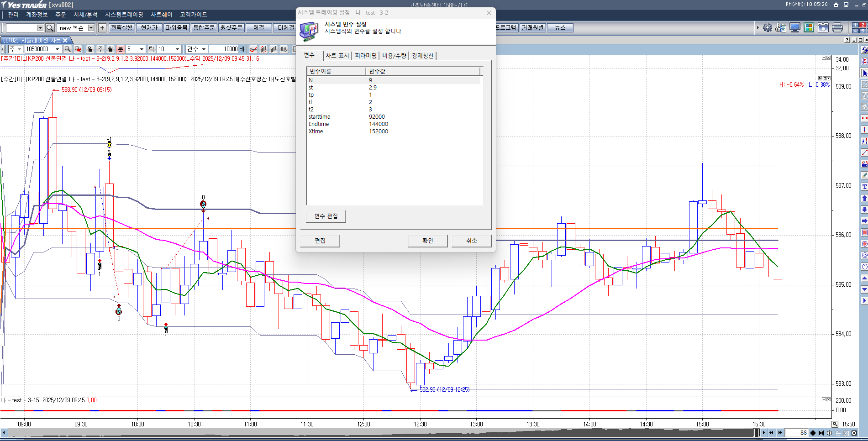Click the 변수 편집 button
868x441 pixels.
326,216
